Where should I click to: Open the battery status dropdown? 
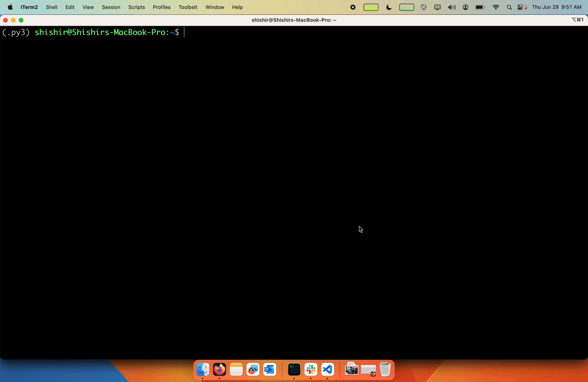(x=480, y=7)
